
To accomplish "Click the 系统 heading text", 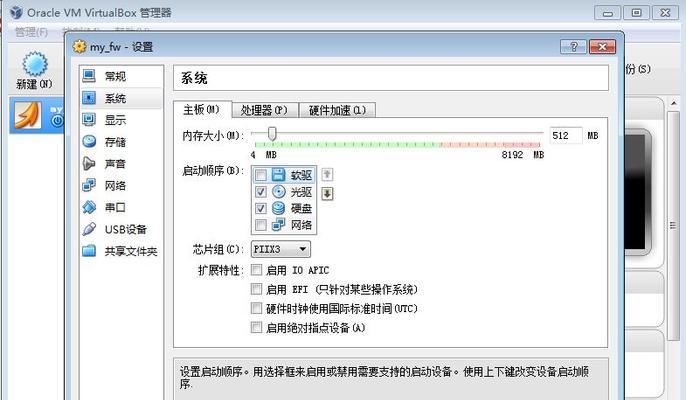I will point(194,78).
